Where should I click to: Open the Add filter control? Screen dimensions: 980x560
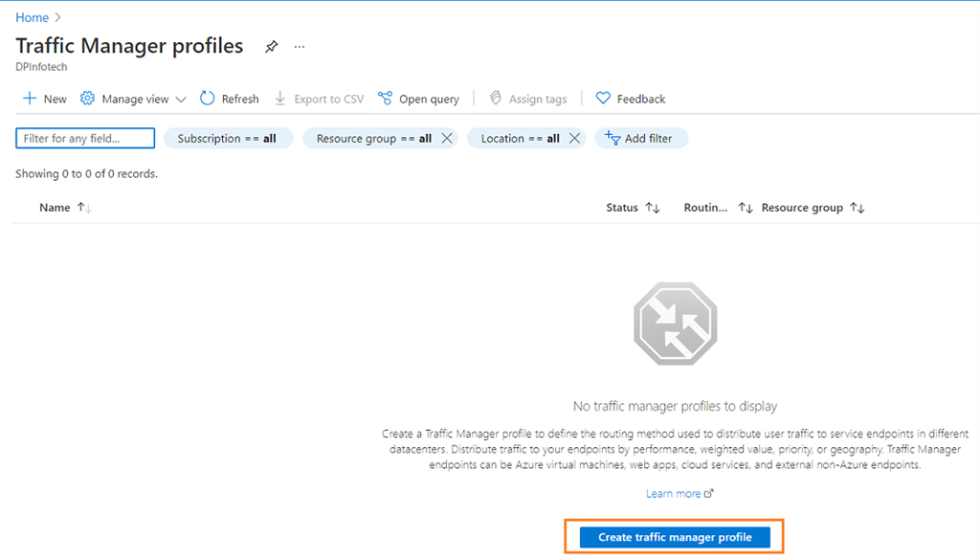pyautogui.click(x=640, y=138)
